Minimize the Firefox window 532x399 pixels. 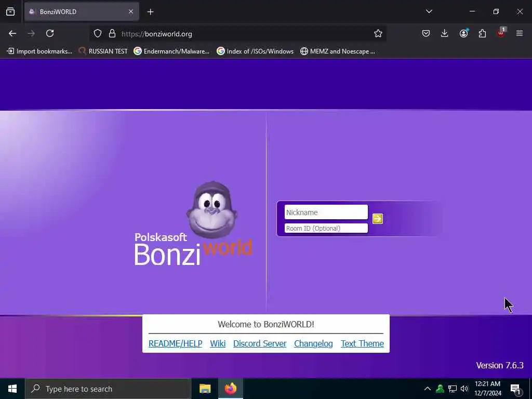tap(472, 11)
